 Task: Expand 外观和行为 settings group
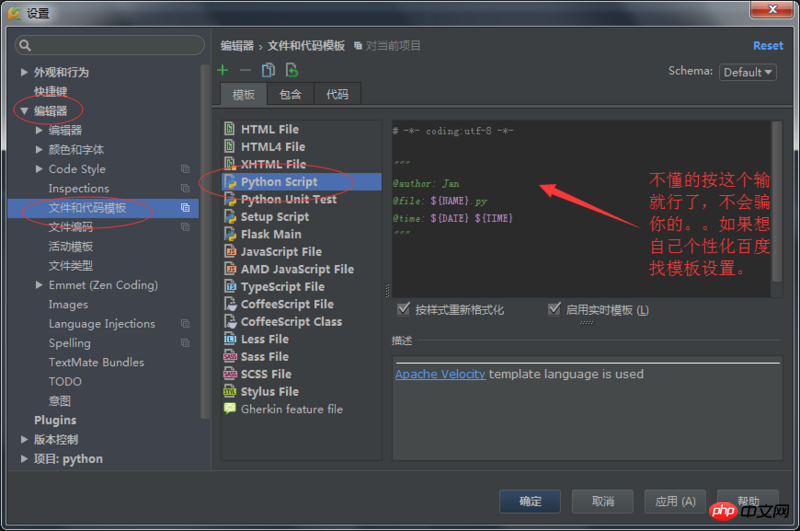click(x=24, y=72)
